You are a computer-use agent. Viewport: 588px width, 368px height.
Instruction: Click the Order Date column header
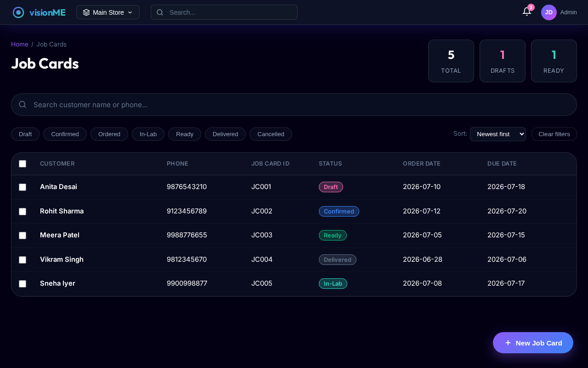pyautogui.click(x=422, y=163)
